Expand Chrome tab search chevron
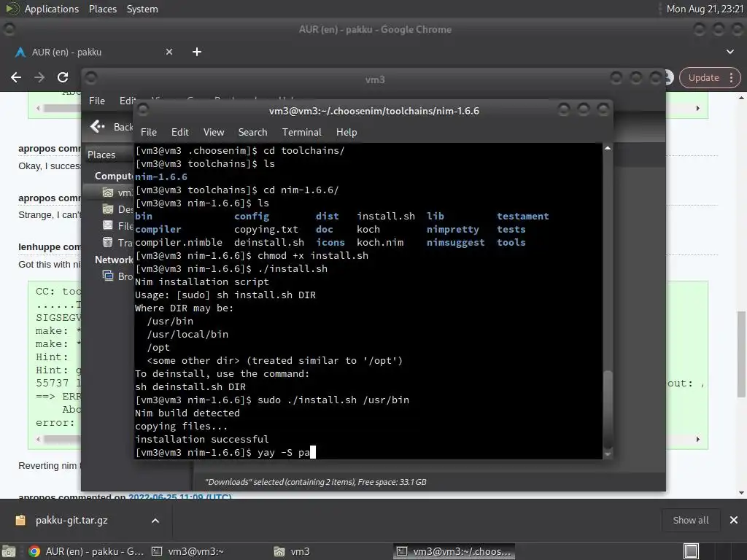The height and width of the screenshot is (560, 747). point(729,52)
